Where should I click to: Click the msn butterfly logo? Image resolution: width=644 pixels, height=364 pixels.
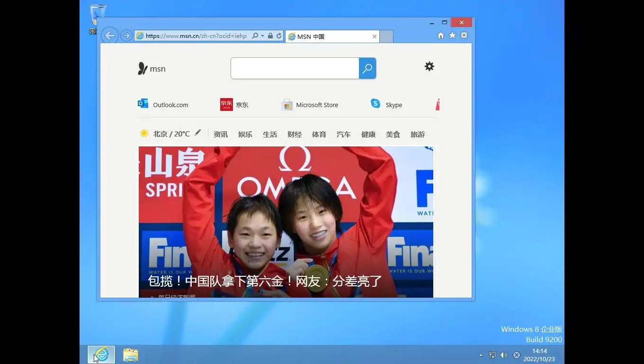tap(152, 69)
